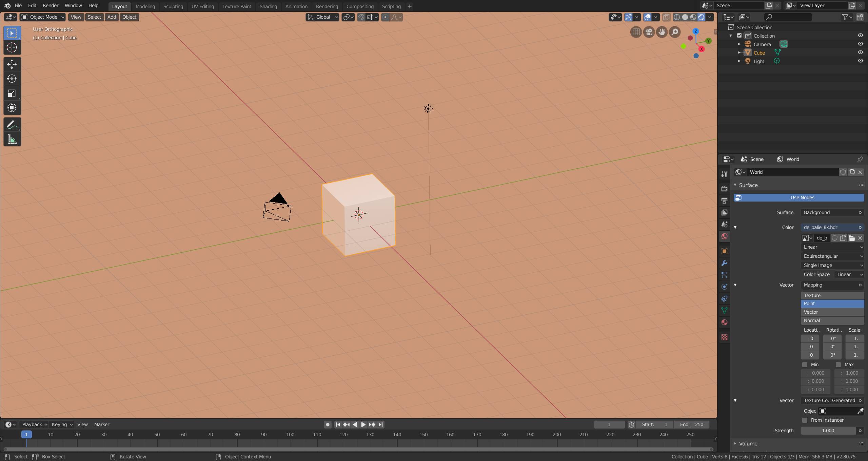The width and height of the screenshot is (868, 461).
Task: Adjust the Strength slider field
Action: pyautogui.click(x=828, y=431)
